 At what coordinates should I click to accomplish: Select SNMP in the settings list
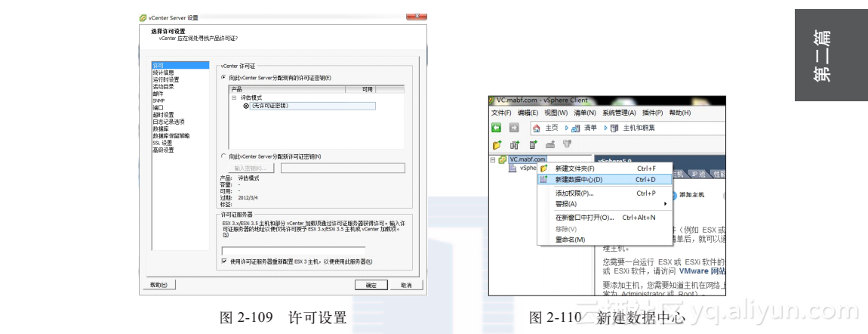[180, 101]
